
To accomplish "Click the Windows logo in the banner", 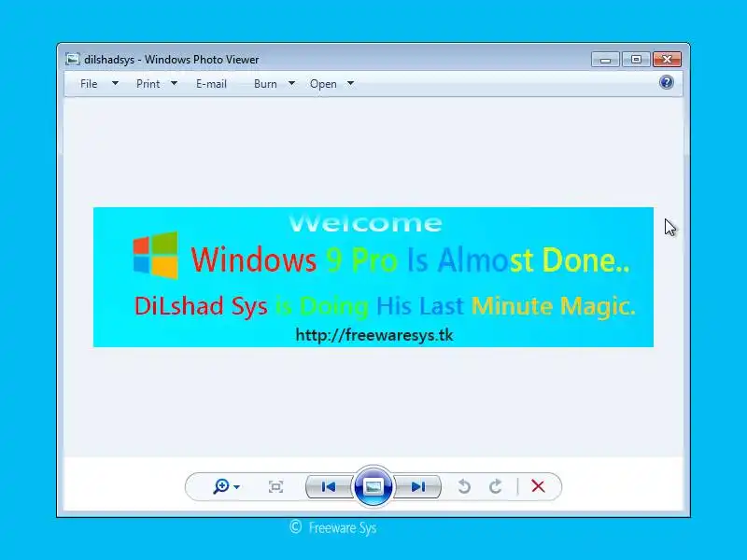I will click(x=156, y=255).
